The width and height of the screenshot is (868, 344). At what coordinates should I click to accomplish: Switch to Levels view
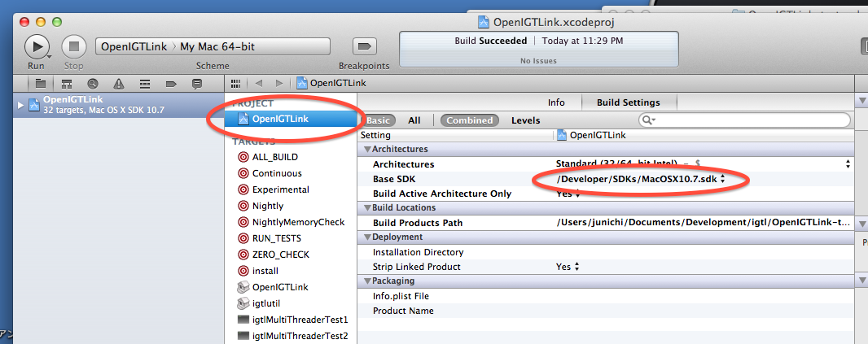525,120
